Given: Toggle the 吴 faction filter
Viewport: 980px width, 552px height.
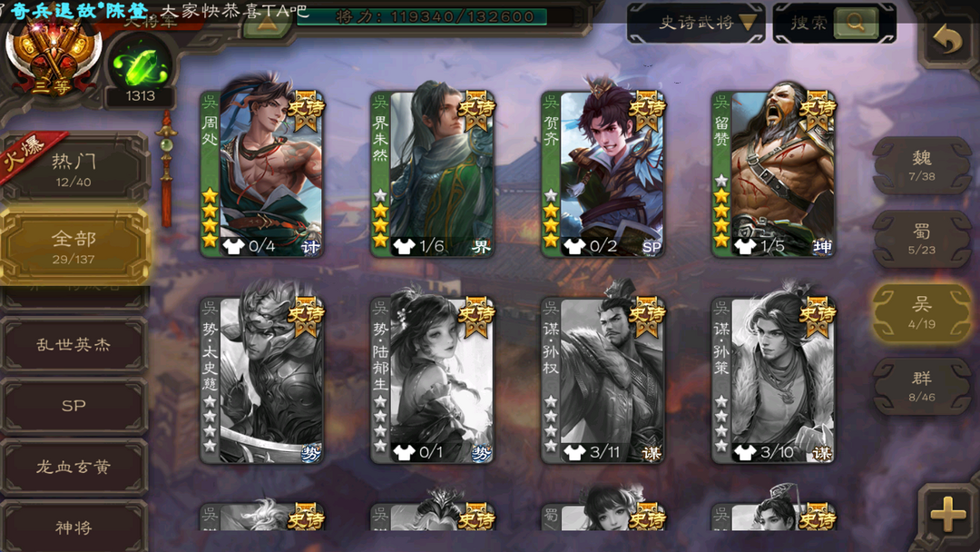Looking at the screenshot, I should click(922, 312).
